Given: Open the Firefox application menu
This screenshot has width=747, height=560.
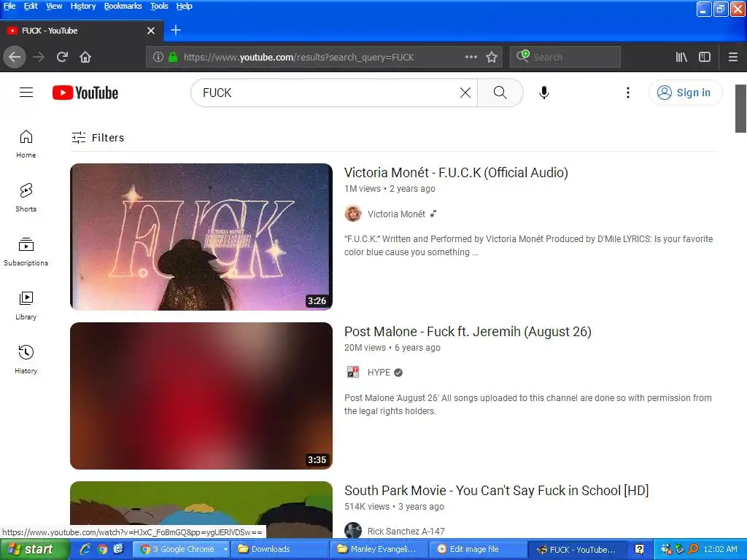Looking at the screenshot, I should pos(733,57).
